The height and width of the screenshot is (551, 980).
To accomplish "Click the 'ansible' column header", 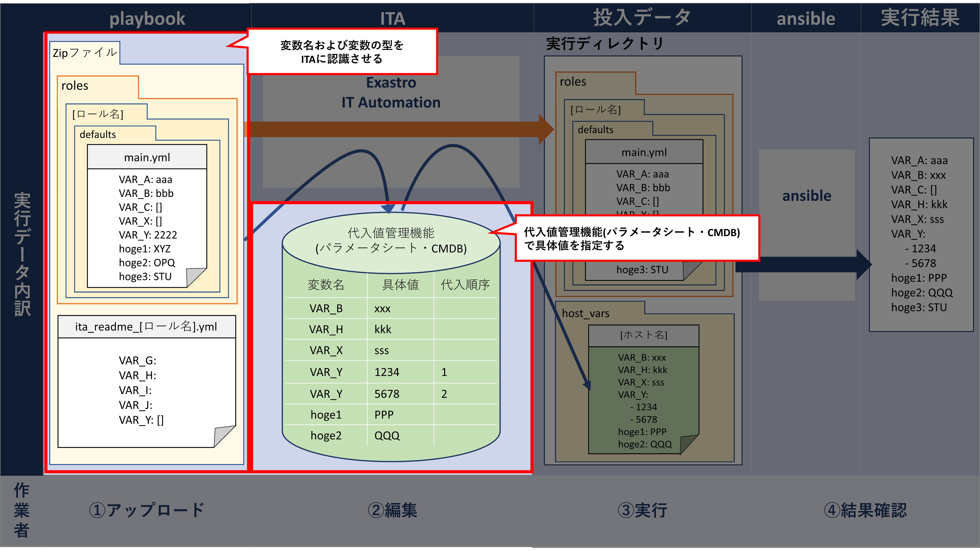I will (x=806, y=18).
